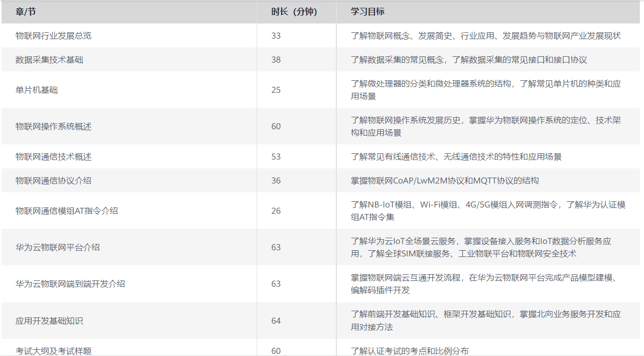The width and height of the screenshot is (644, 356).
Task: Click the 考试大纲及考试样题 chapter title
Action: point(54,351)
